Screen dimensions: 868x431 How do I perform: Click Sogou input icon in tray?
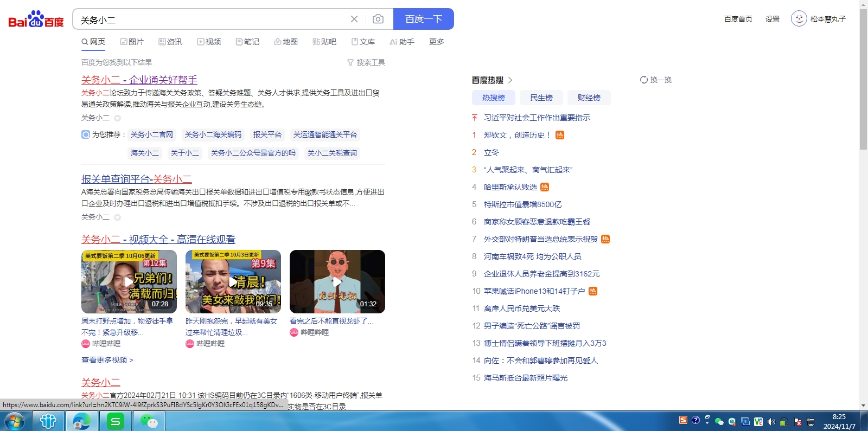pos(683,420)
